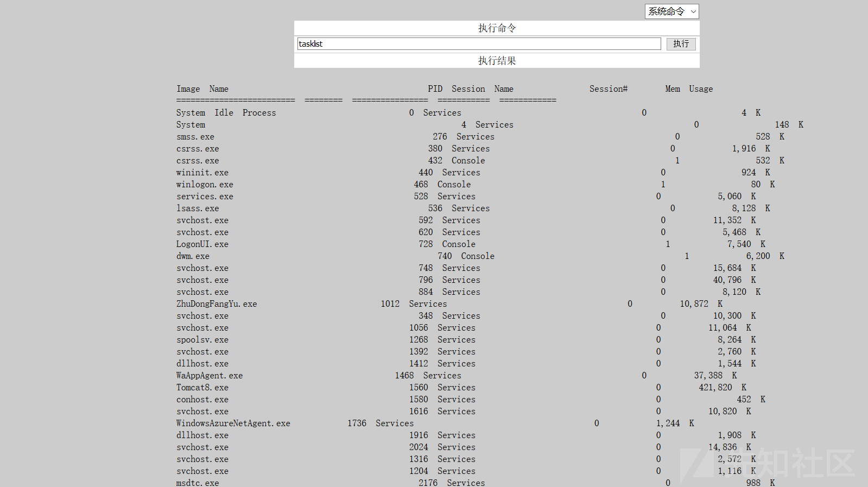This screenshot has width=868, height=487.
Task: Click memory value 40,796 K
Action: (734, 280)
